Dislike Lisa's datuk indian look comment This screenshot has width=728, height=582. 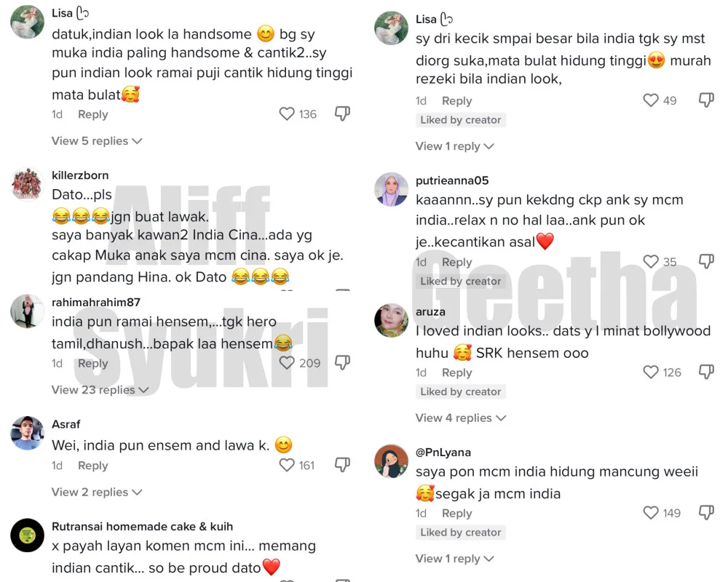tap(342, 113)
